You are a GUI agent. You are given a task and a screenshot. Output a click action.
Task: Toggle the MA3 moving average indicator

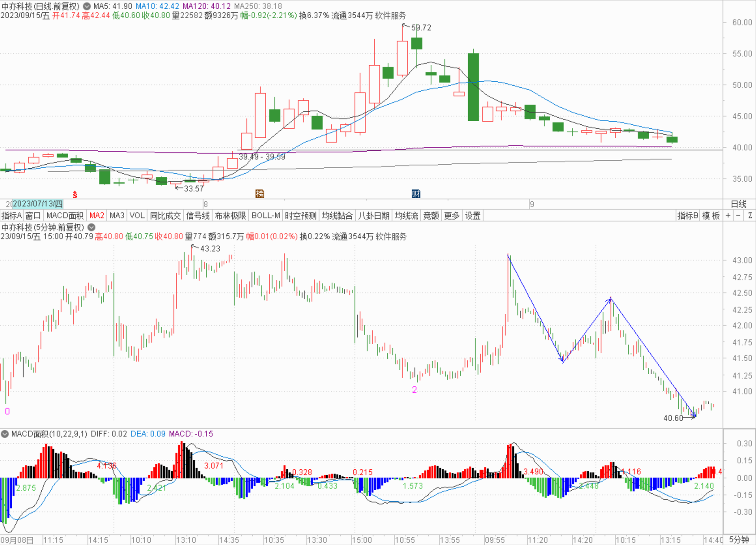117,216
